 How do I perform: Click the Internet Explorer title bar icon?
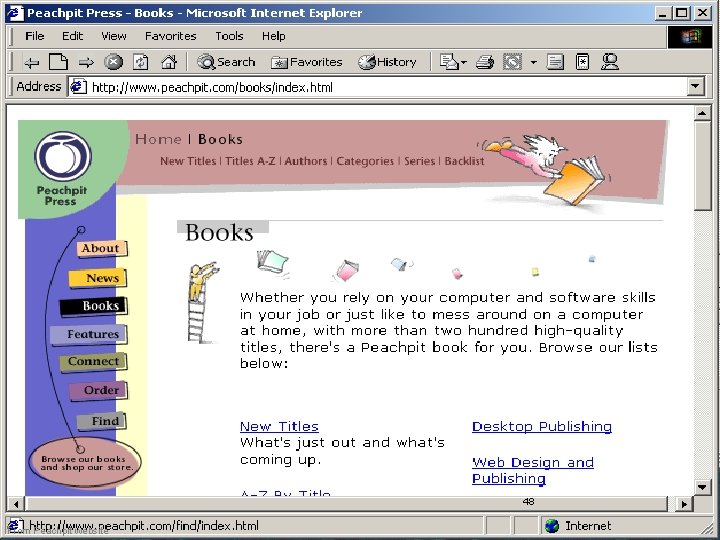coord(15,13)
